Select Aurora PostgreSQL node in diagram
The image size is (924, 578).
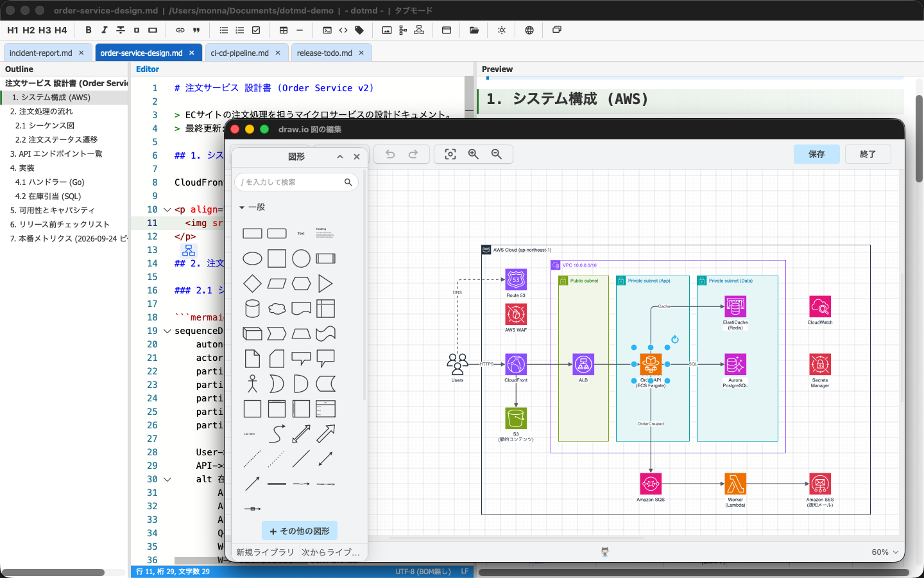[735, 364]
